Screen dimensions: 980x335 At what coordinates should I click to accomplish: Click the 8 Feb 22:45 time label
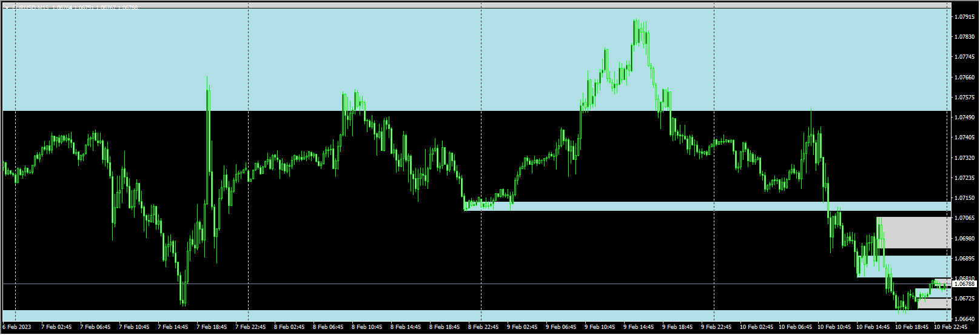coord(483,327)
